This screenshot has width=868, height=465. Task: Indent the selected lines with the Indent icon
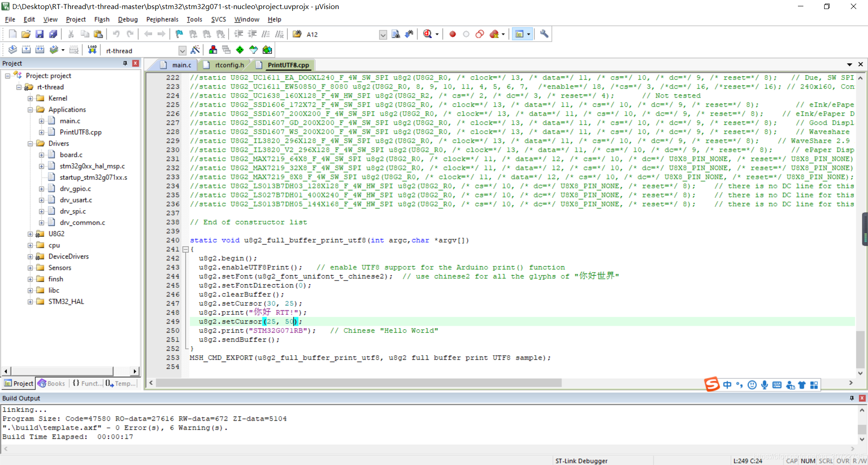[239, 34]
